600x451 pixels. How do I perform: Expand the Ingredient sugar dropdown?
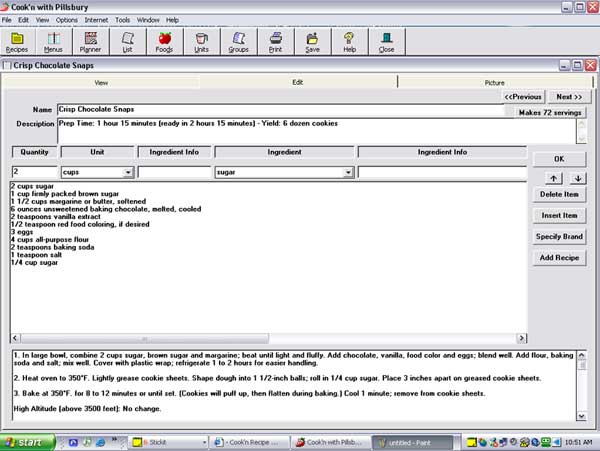(347, 173)
